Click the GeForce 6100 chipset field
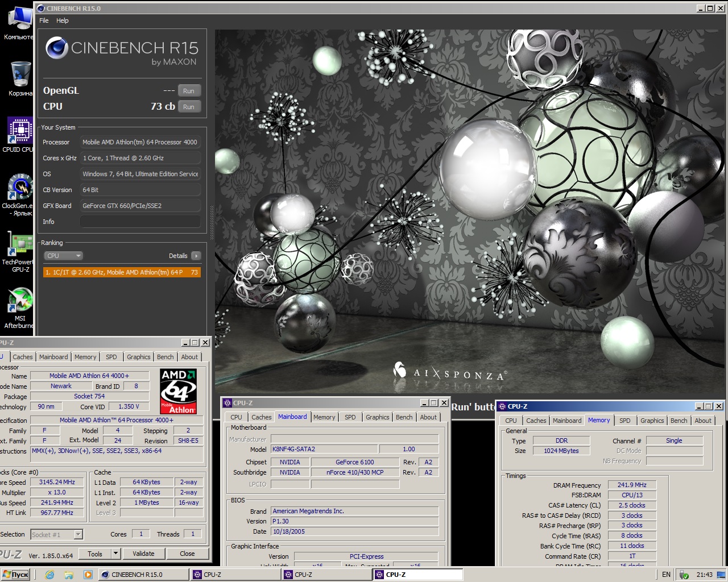The width and height of the screenshot is (728, 582). click(x=355, y=462)
